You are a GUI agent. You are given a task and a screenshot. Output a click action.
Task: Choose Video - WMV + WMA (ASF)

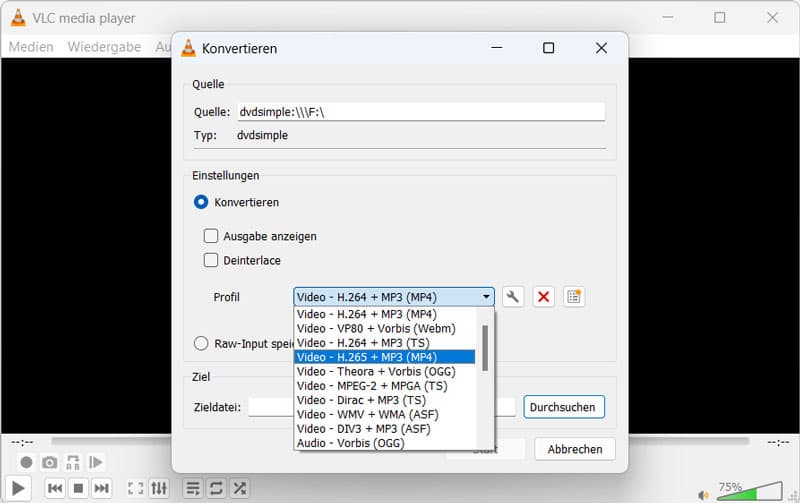click(385, 414)
